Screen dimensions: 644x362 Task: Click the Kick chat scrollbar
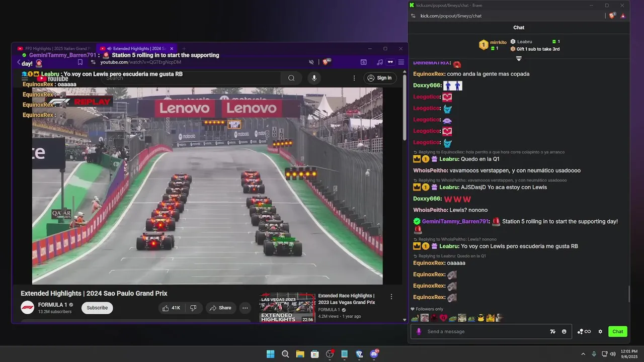coord(629,294)
